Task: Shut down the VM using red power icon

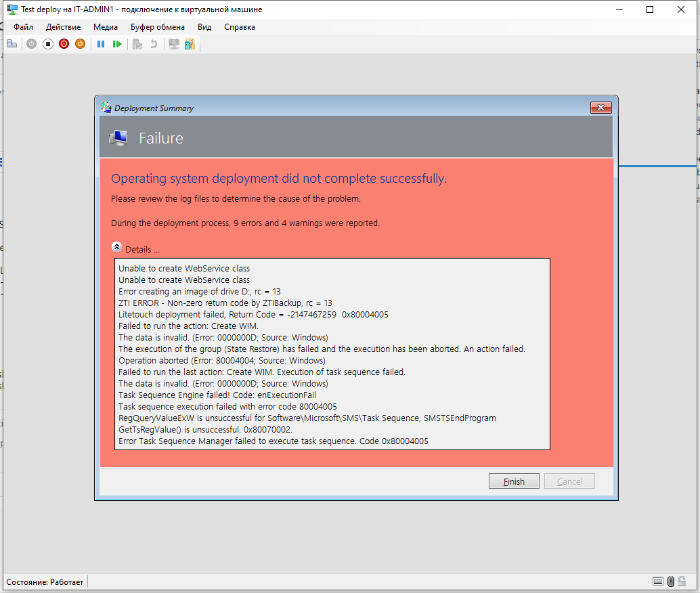Action: coord(64,44)
